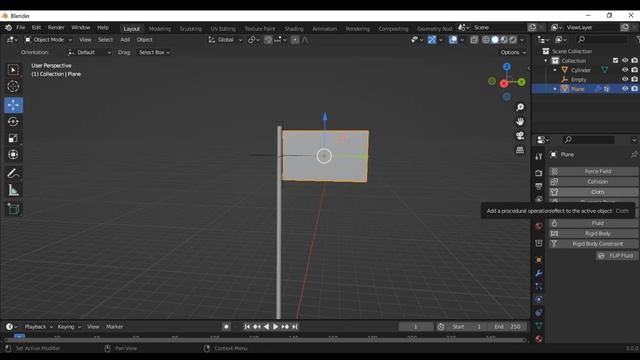Add Force Field physics

pyautogui.click(x=593, y=171)
